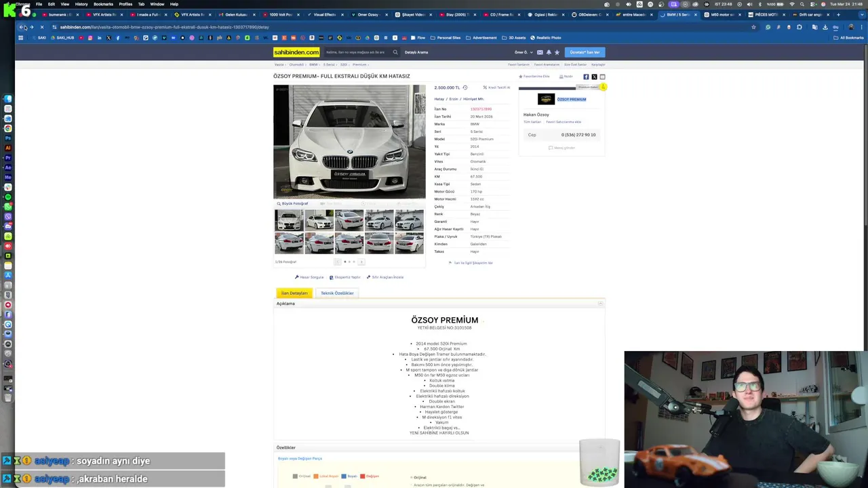The height and width of the screenshot is (488, 868).
Task: Open the Advertisement bookmark folder
Action: (x=481, y=38)
